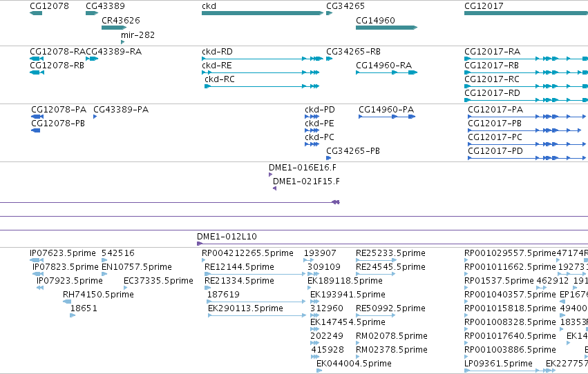Select protein CG12078-PB label
This screenshot has width=588, height=374.
tap(58, 124)
